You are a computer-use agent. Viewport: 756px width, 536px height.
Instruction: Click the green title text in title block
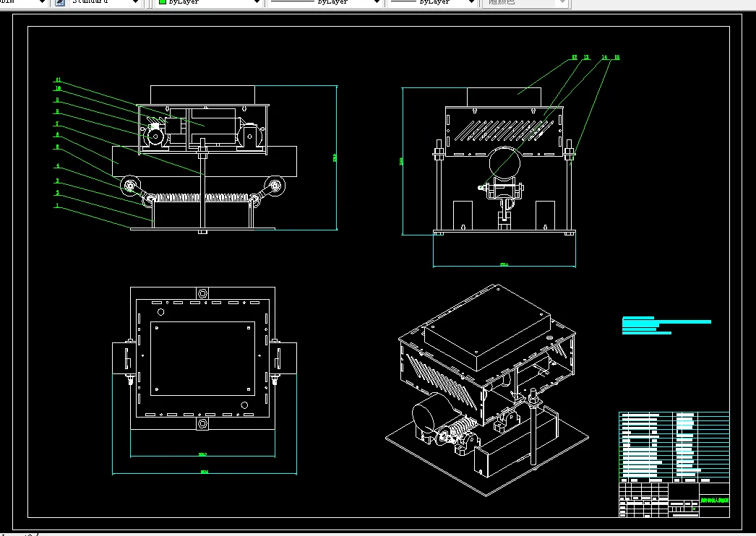[x=715, y=501]
